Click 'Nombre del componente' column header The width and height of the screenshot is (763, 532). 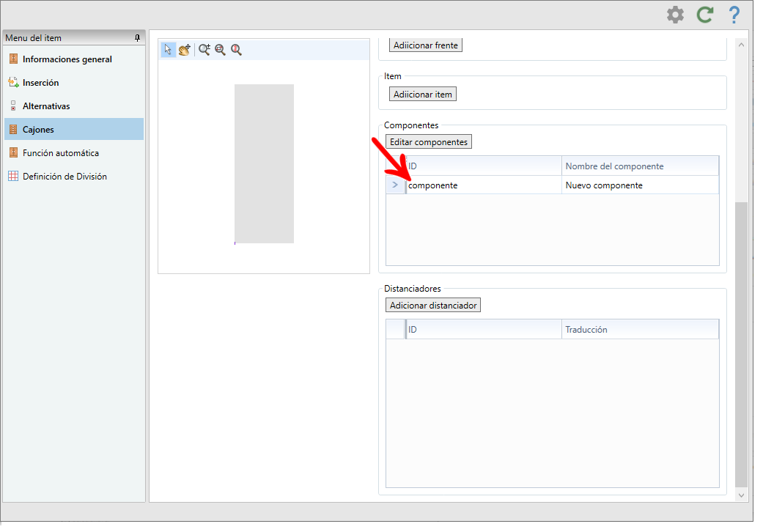(x=641, y=166)
